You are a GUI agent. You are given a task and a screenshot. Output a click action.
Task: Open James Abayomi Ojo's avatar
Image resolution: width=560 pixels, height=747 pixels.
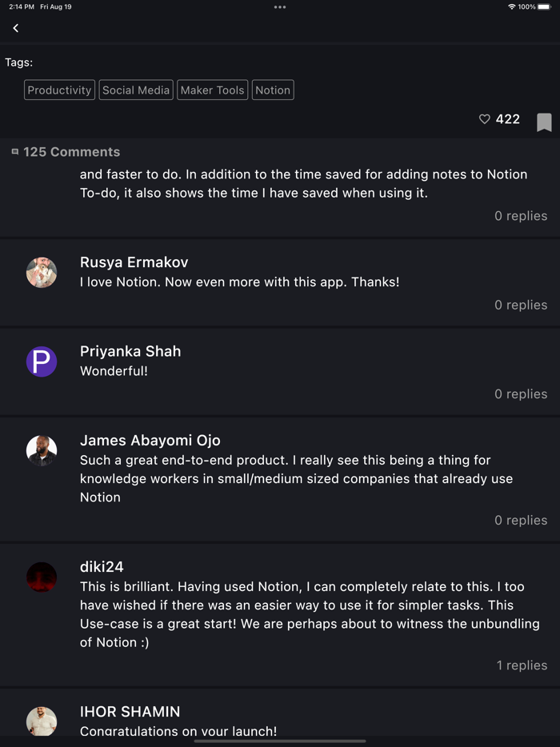[x=41, y=450]
